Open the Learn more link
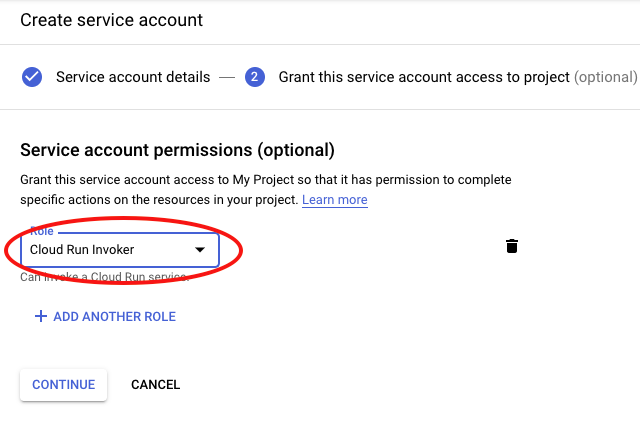Viewport: 640px width, 425px height. pos(335,200)
